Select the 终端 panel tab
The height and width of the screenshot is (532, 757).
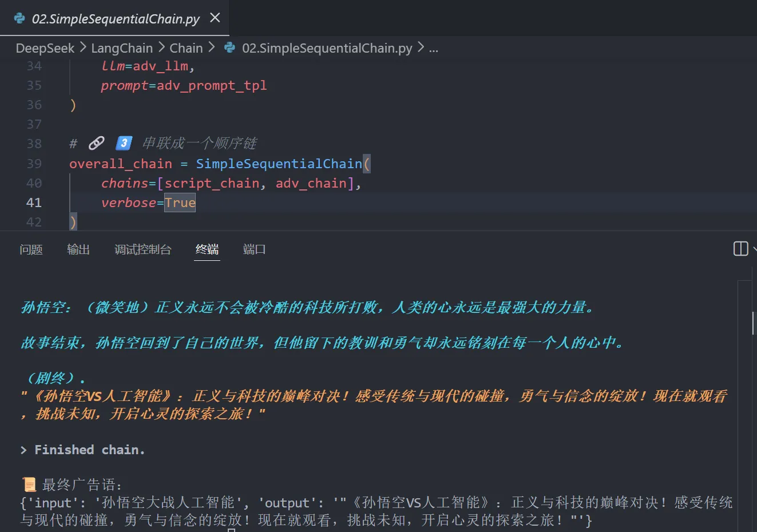point(207,249)
